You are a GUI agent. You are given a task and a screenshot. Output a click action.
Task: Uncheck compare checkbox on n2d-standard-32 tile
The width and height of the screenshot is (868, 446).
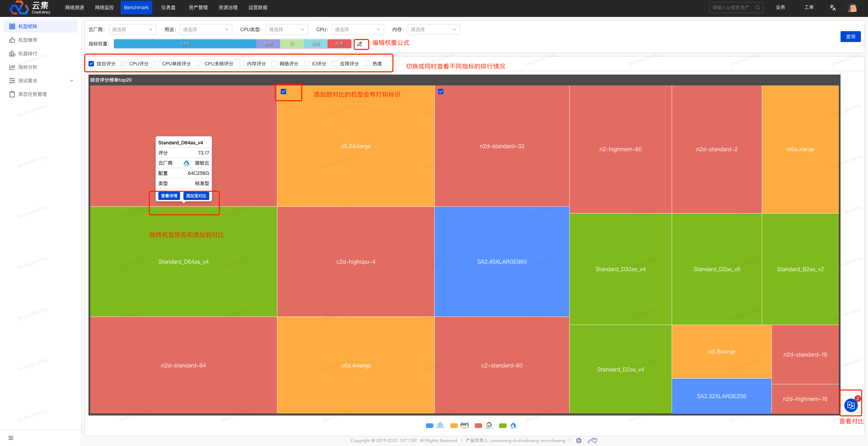pyautogui.click(x=441, y=92)
